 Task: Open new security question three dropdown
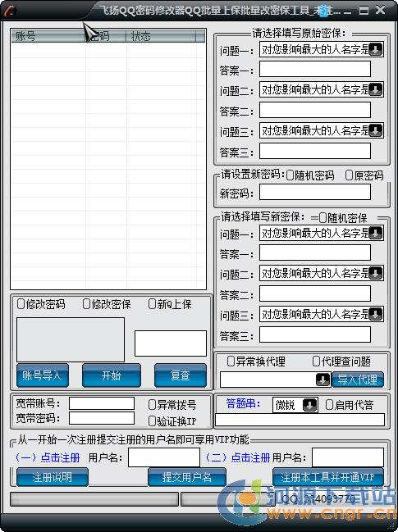pyautogui.click(x=376, y=314)
